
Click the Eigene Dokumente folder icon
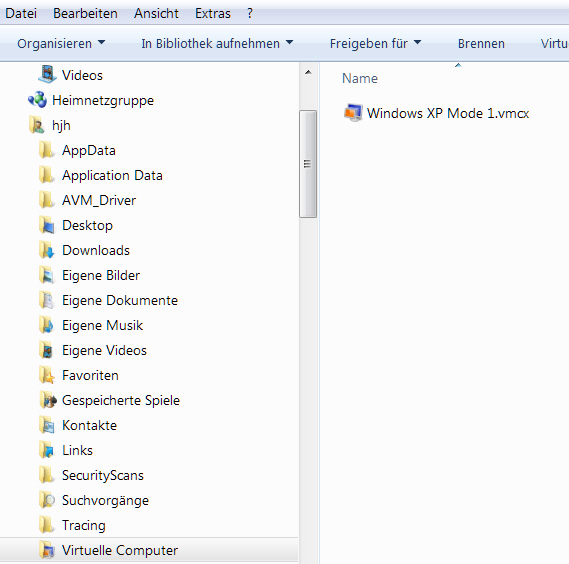tap(46, 300)
